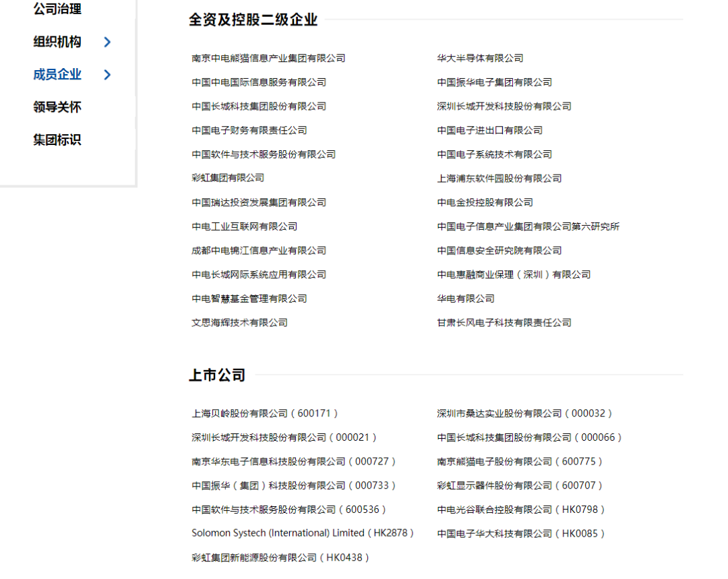Image resolution: width=728 pixels, height=579 pixels.
Task: Open listed company 中电光谷联合控股 (HK0798)
Action: click(x=521, y=510)
